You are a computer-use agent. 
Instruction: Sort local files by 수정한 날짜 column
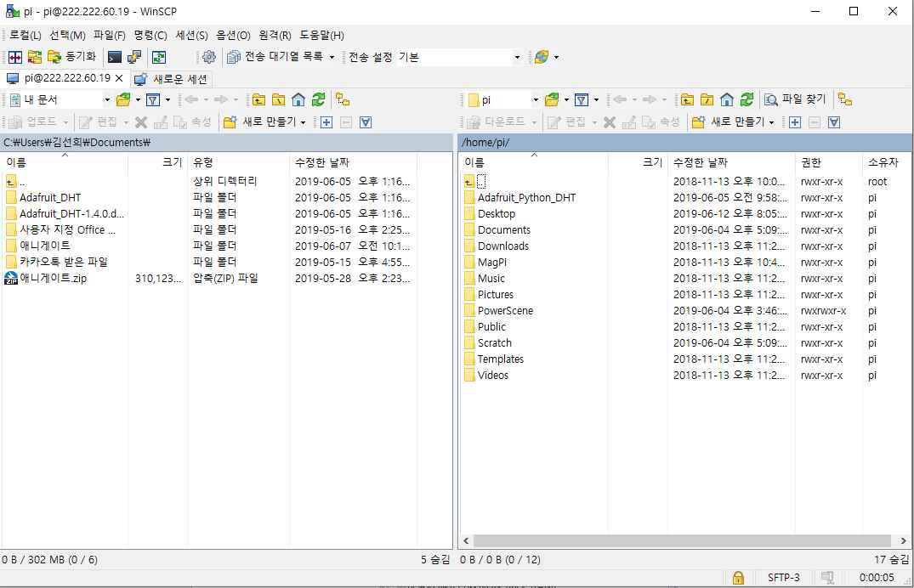(353, 162)
